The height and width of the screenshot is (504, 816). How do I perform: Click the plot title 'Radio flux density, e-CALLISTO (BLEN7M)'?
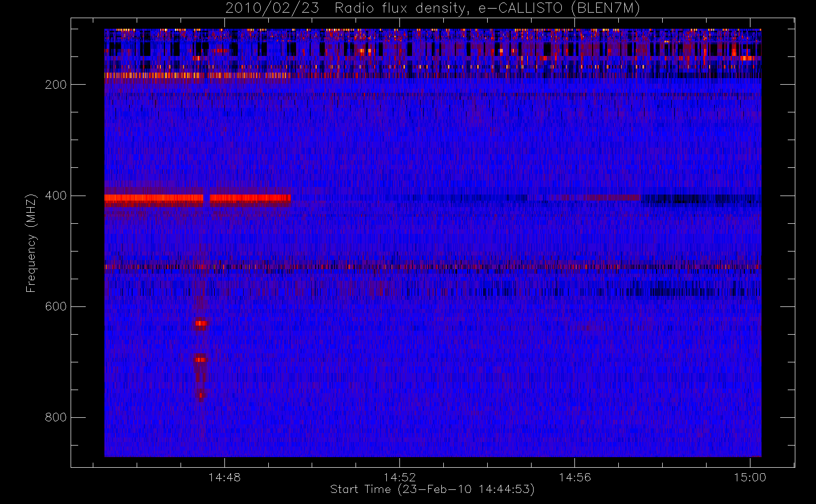[x=487, y=9]
